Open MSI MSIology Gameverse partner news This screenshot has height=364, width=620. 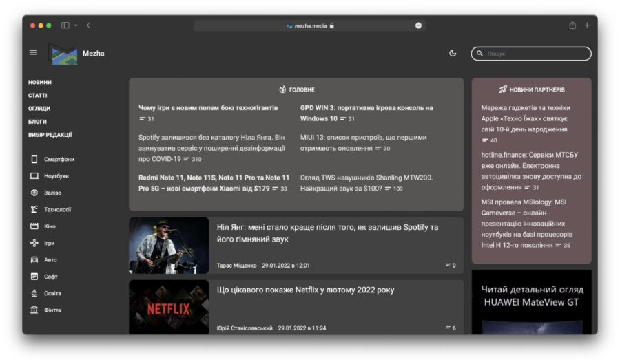point(527,224)
